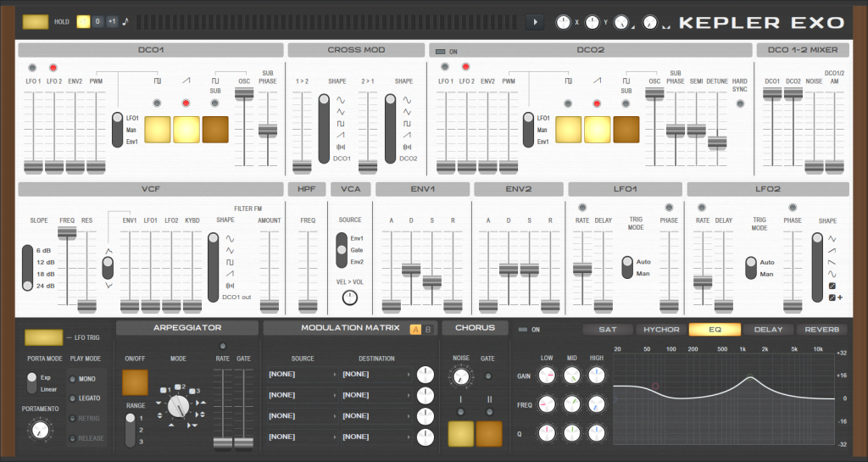Enable LEGATO play mode
The image size is (868, 462).
pos(72,398)
